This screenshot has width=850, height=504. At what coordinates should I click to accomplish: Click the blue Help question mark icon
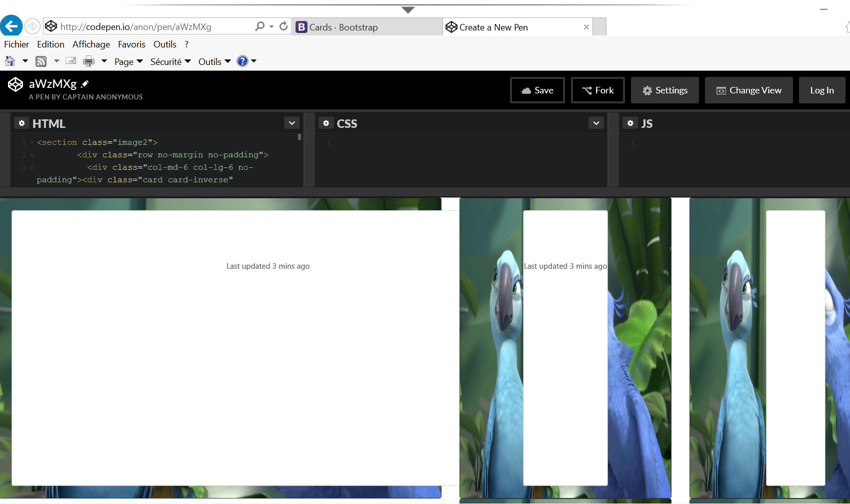pyautogui.click(x=242, y=61)
